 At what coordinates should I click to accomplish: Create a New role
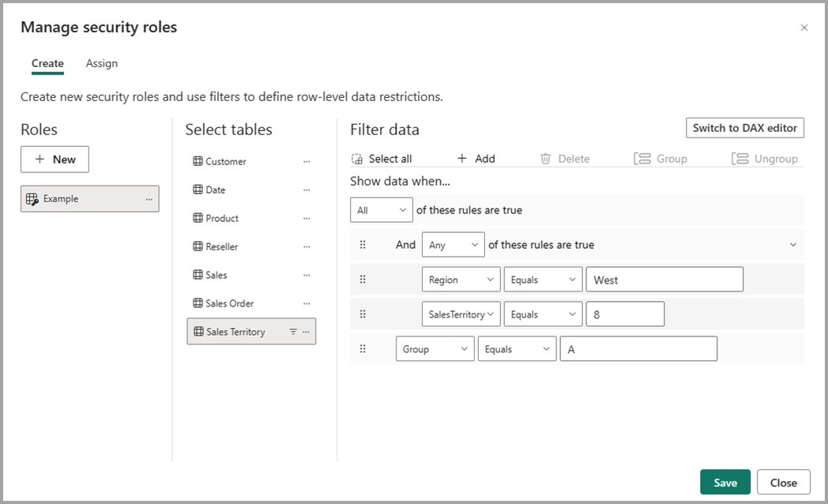pyautogui.click(x=55, y=160)
